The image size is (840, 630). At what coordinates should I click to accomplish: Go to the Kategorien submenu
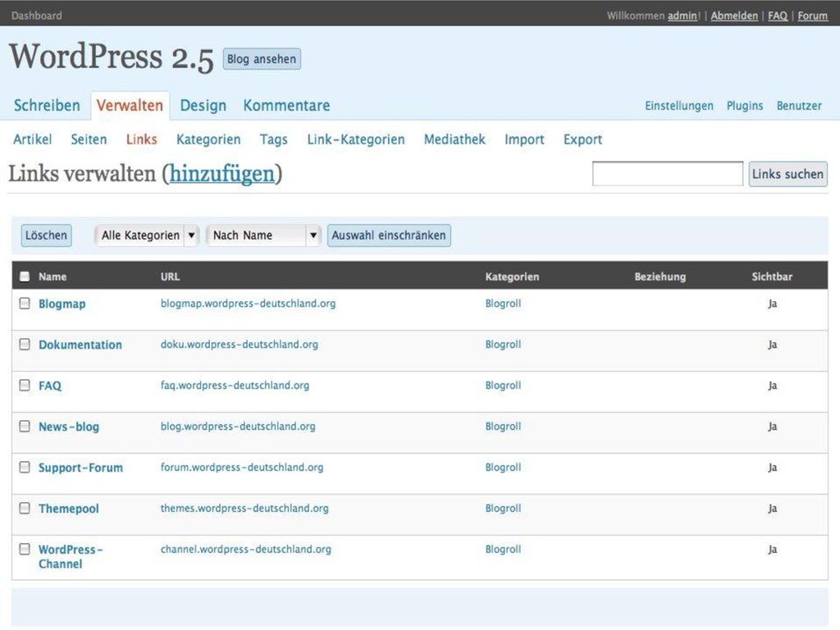(208, 139)
